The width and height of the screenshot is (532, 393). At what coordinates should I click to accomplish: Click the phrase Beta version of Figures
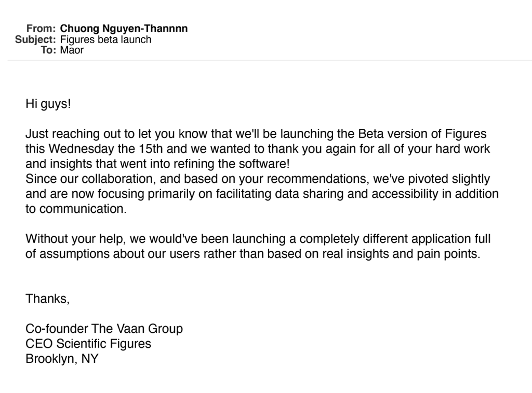pos(422,134)
